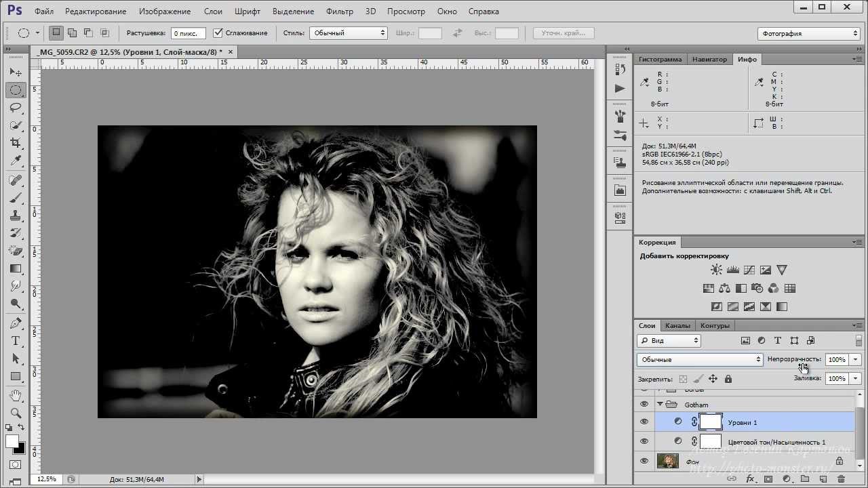Select the Lasso tool
Image resolution: width=868 pixels, height=488 pixels.
[16, 108]
